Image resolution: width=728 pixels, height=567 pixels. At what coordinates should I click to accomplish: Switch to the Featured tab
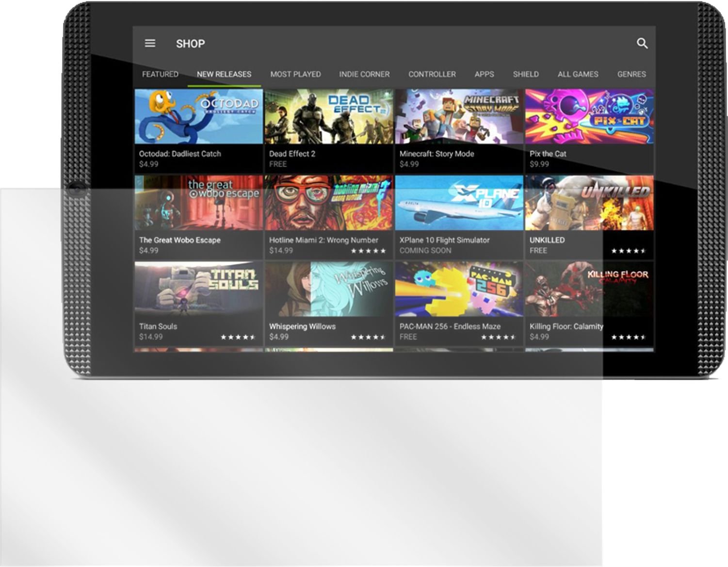[x=160, y=74]
